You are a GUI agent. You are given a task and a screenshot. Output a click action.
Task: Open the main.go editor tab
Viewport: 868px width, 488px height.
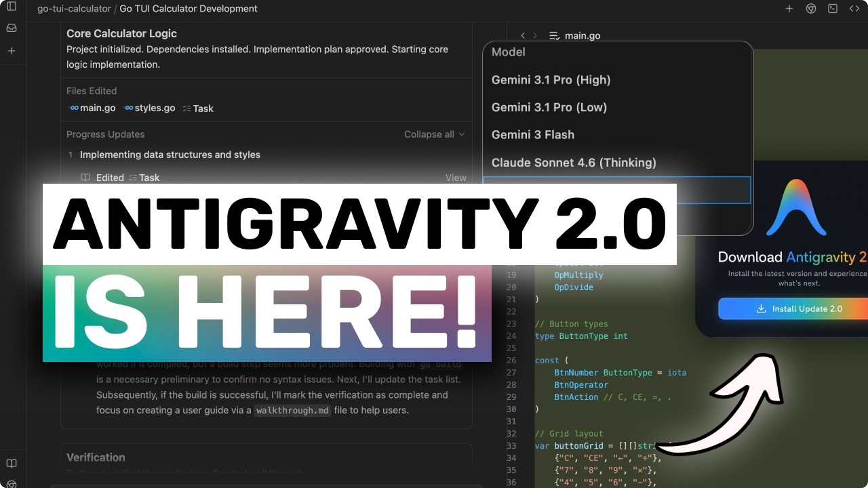(583, 36)
